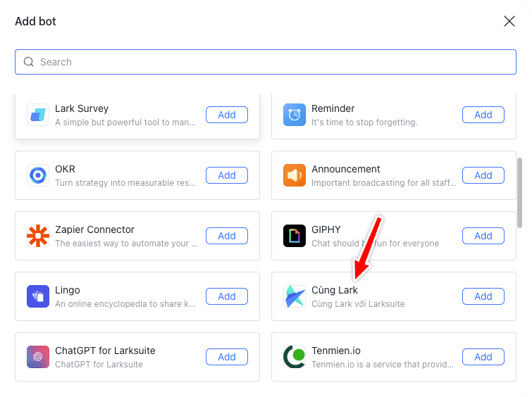Click the Lingo bot icon
Screen dimensions: 532x397
38,296
